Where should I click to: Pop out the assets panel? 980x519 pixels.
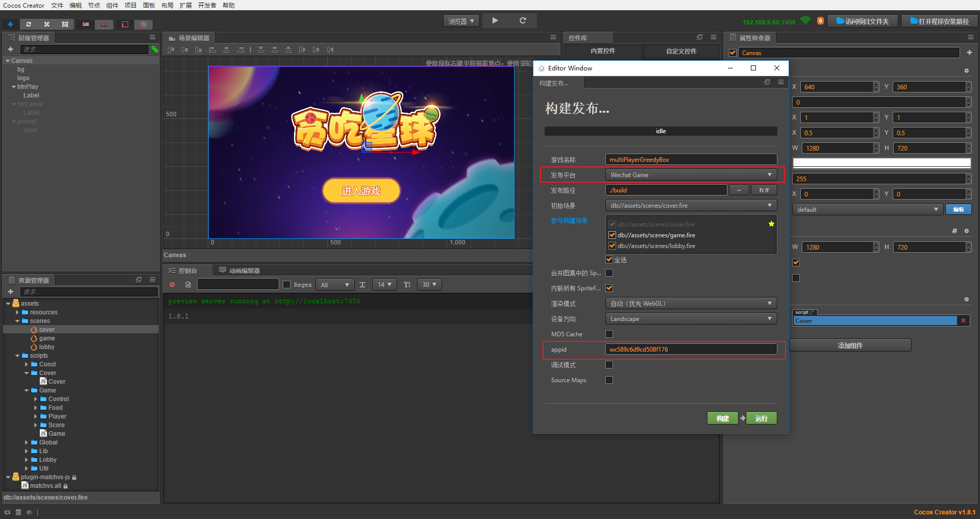point(138,280)
